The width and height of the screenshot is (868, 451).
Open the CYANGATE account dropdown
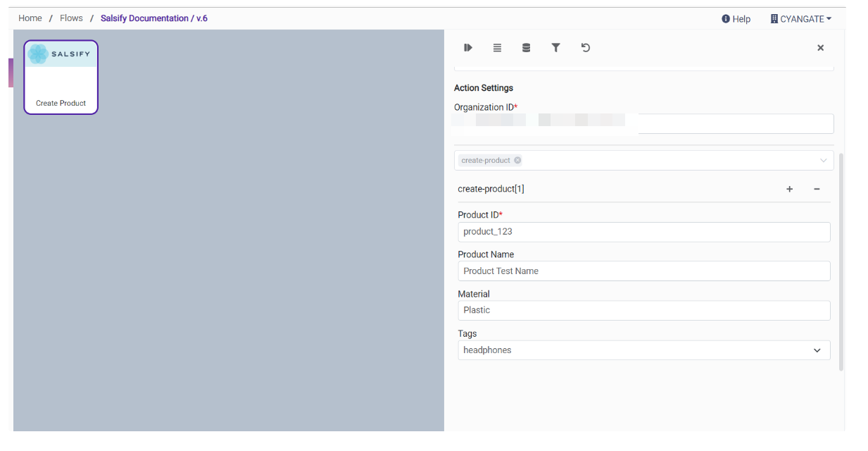coord(801,19)
